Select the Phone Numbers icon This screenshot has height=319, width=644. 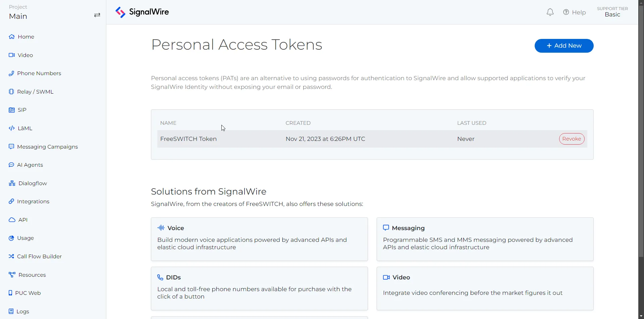pos(11,73)
